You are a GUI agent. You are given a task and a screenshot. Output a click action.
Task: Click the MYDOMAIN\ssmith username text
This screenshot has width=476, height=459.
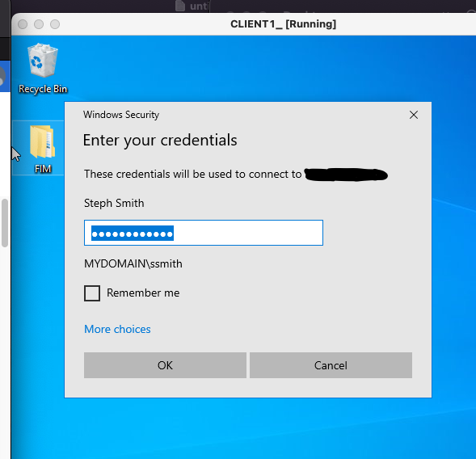tap(133, 263)
